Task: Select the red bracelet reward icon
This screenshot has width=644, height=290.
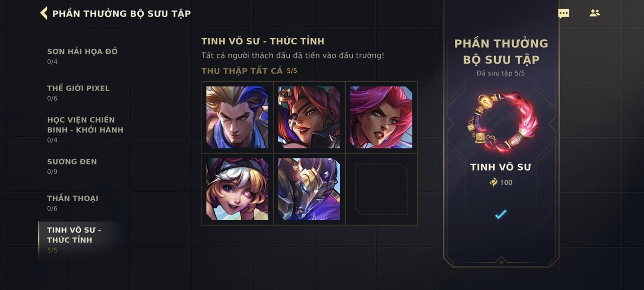Action: 501,121
